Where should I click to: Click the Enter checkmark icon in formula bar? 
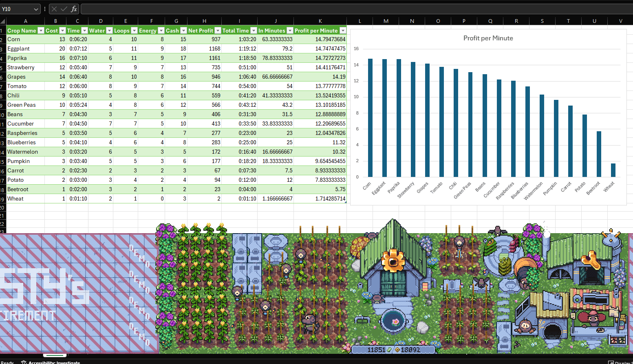tap(64, 9)
